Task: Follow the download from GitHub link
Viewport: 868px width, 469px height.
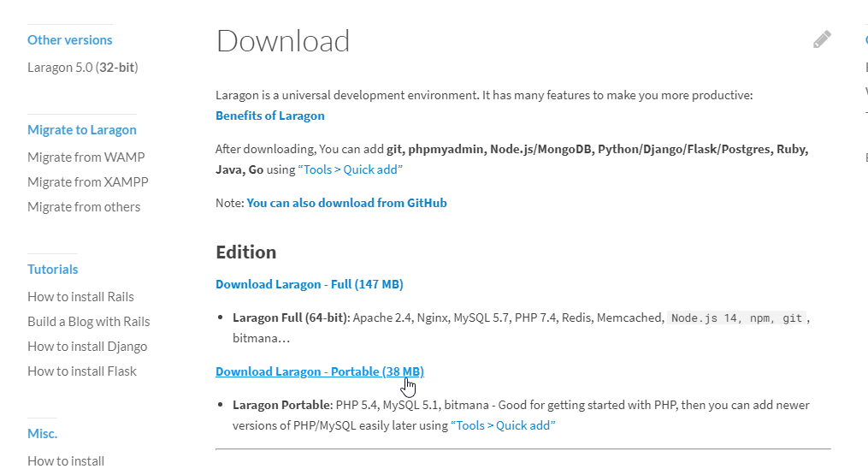Action: pyautogui.click(x=346, y=203)
